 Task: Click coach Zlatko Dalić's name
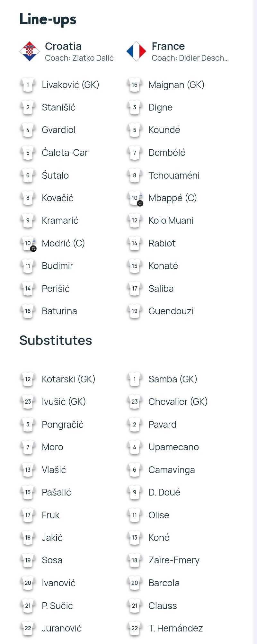(x=93, y=58)
